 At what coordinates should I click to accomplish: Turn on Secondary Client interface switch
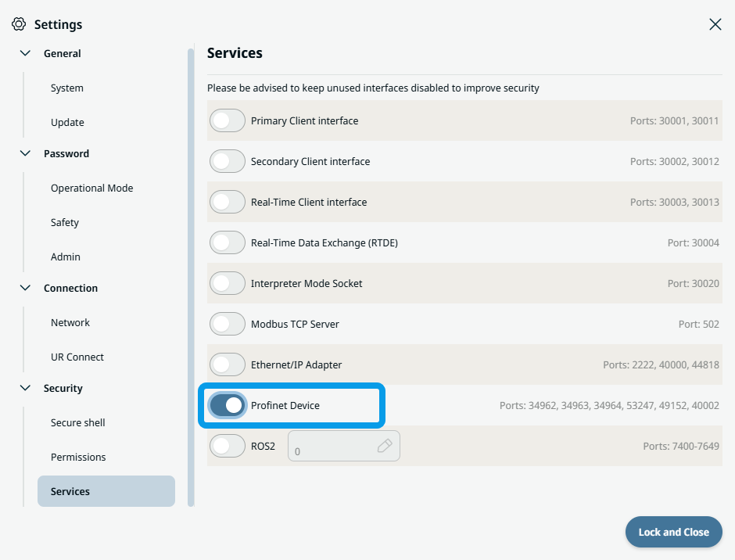(x=228, y=161)
